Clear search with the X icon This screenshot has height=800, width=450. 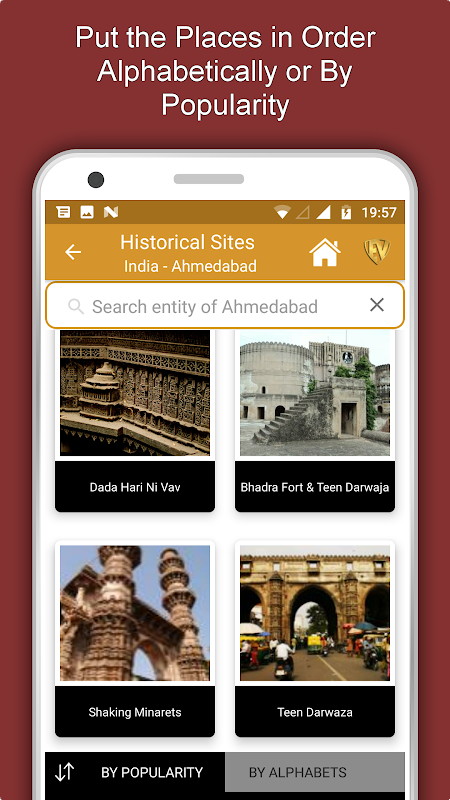tap(377, 305)
